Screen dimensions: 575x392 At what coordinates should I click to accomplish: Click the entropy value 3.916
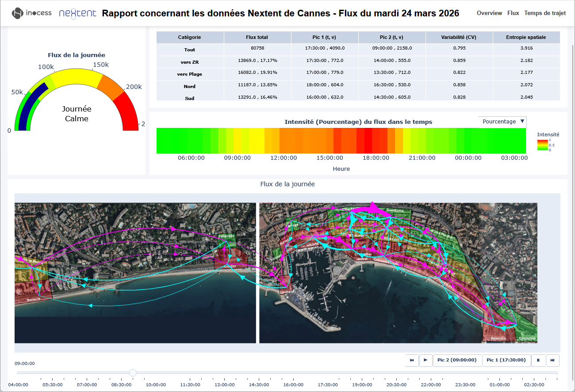pyautogui.click(x=526, y=48)
